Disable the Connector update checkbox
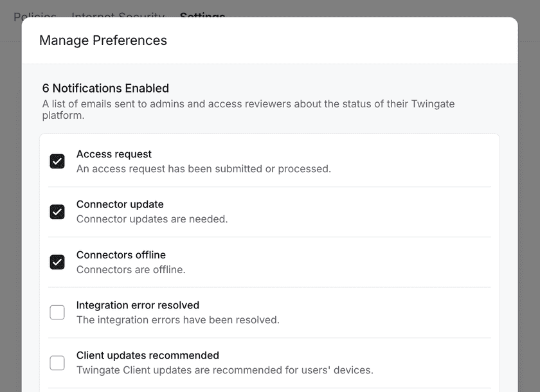 pos(57,211)
